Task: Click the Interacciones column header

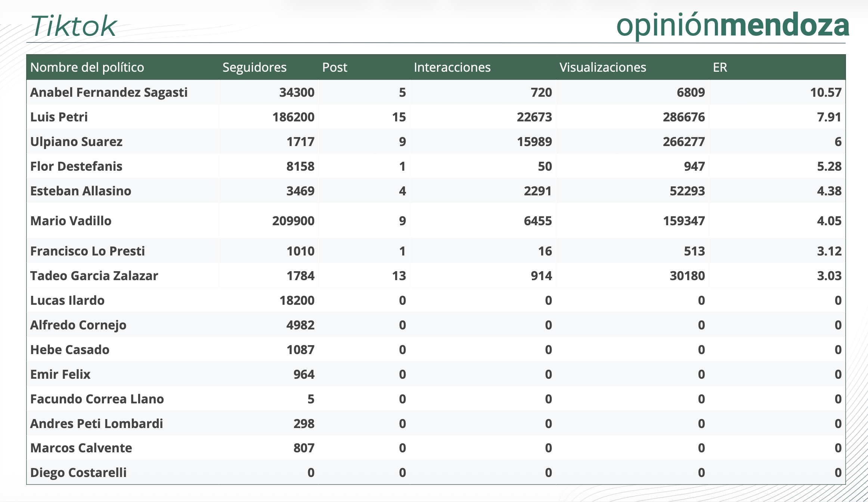Action: pyautogui.click(x=452, y=67)
